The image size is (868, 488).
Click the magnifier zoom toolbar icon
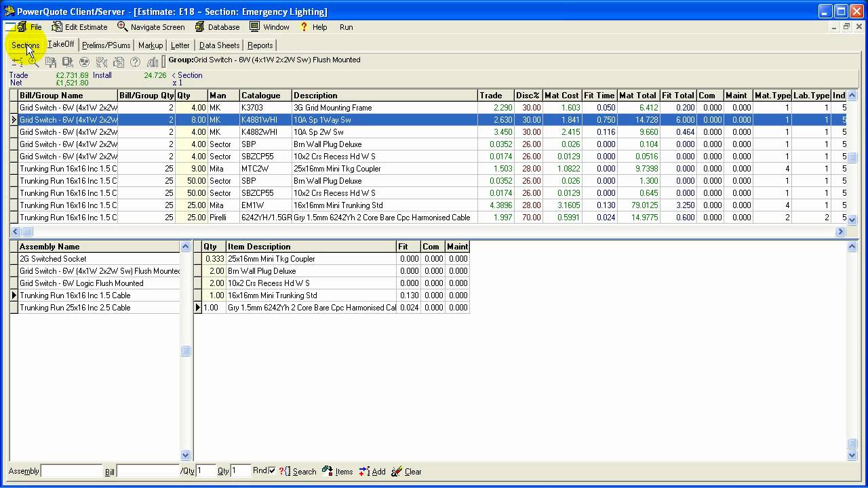click(33, 62)
